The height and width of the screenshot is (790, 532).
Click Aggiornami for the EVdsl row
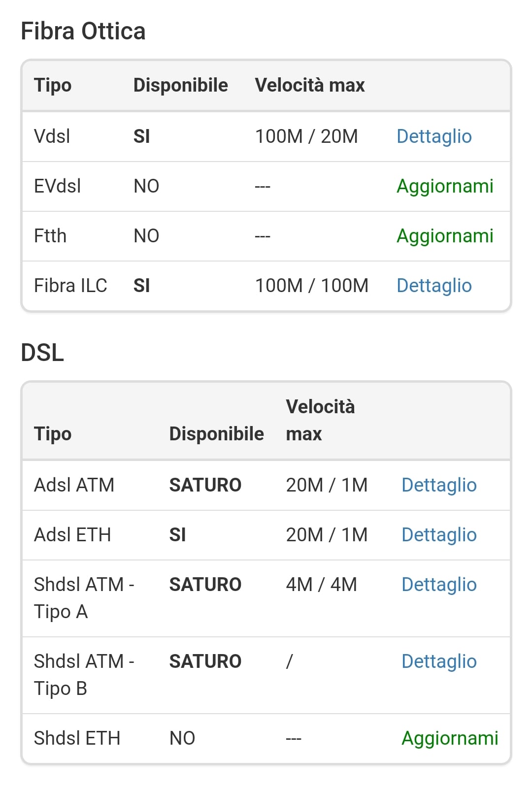(x=445, y=186)
